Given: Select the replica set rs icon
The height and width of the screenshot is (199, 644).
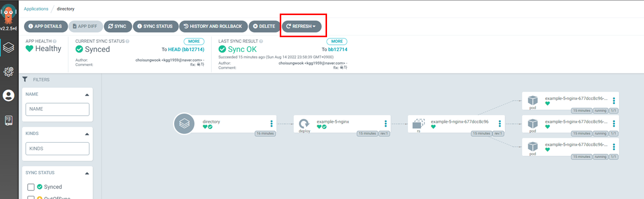Looking at the screenshot, I should 418,124.
